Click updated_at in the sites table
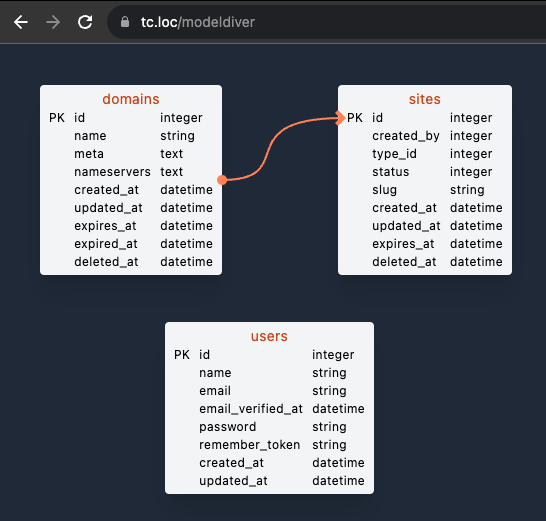Screen dimensions: 546x521 click(x=406, y=226)
